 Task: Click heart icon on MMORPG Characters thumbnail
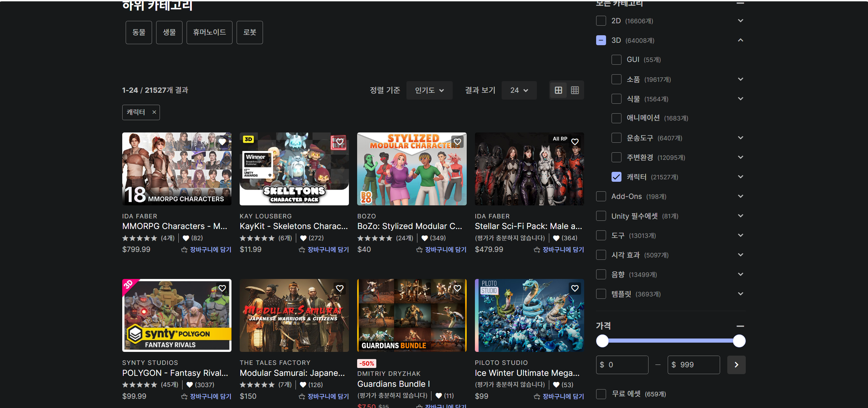click(222, 142)
